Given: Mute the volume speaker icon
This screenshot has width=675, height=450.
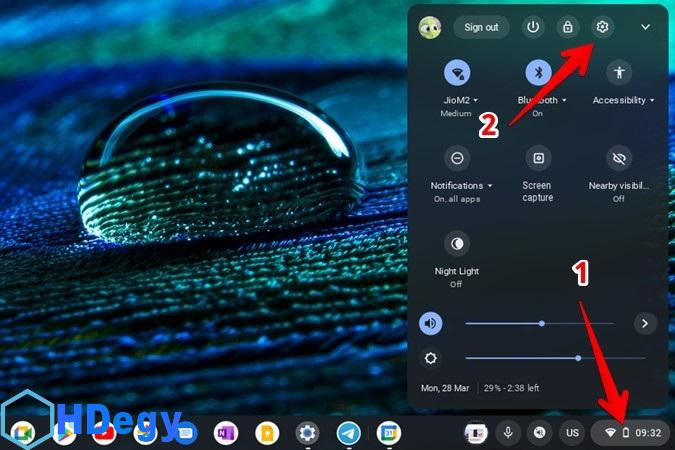Looking at the screenshot, I should (431, 323).
